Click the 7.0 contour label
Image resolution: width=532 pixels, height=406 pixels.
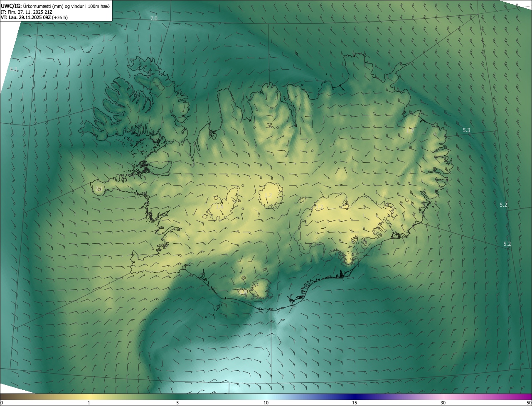click(154, 19)
